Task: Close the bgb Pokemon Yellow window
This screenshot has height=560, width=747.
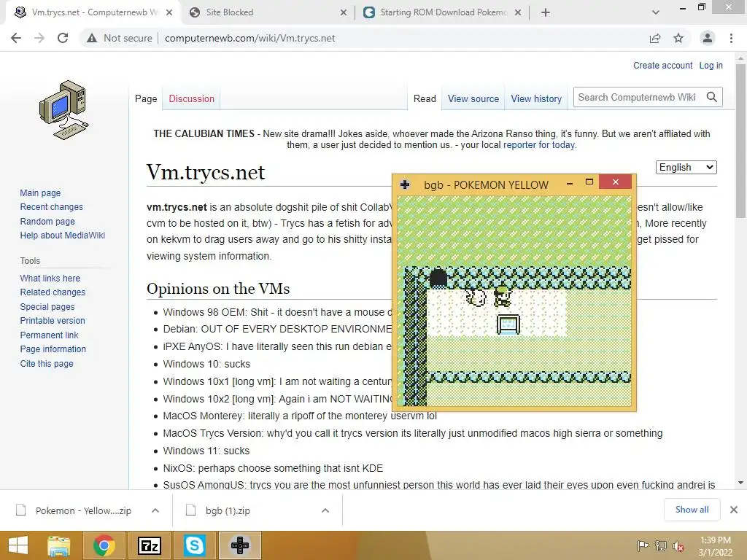Action: tap(616, 182)
